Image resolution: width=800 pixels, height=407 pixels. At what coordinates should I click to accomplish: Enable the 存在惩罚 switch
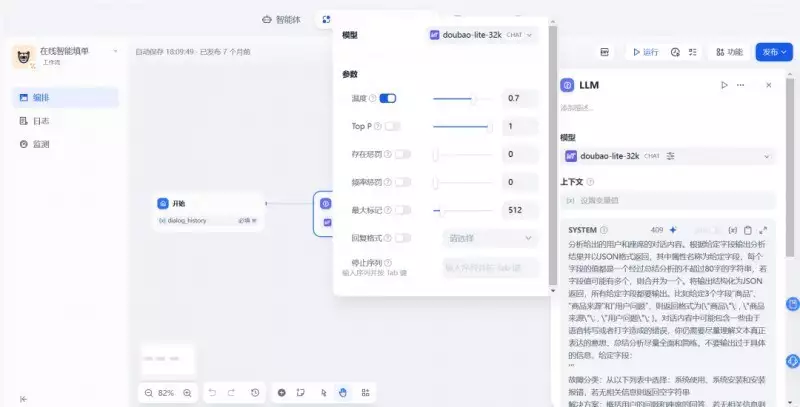coord(403,154)
